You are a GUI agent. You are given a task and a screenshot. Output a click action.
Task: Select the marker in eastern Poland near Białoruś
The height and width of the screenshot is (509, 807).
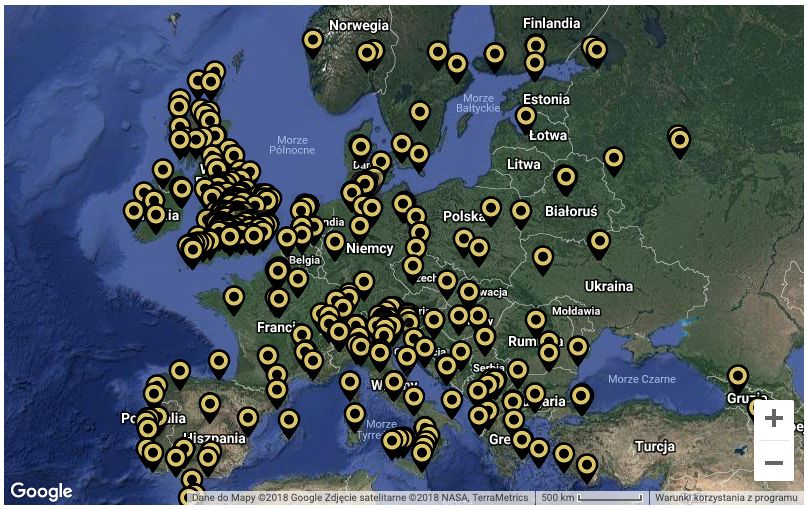521,214
